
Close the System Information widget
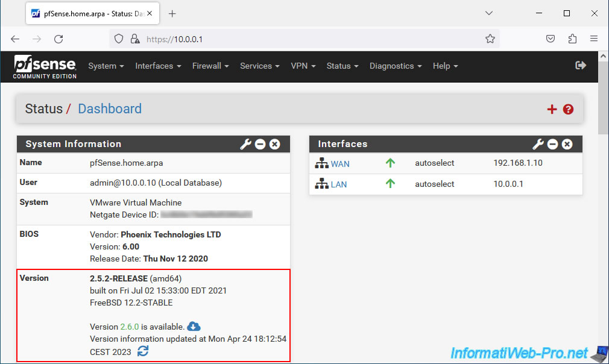point(274,145)
